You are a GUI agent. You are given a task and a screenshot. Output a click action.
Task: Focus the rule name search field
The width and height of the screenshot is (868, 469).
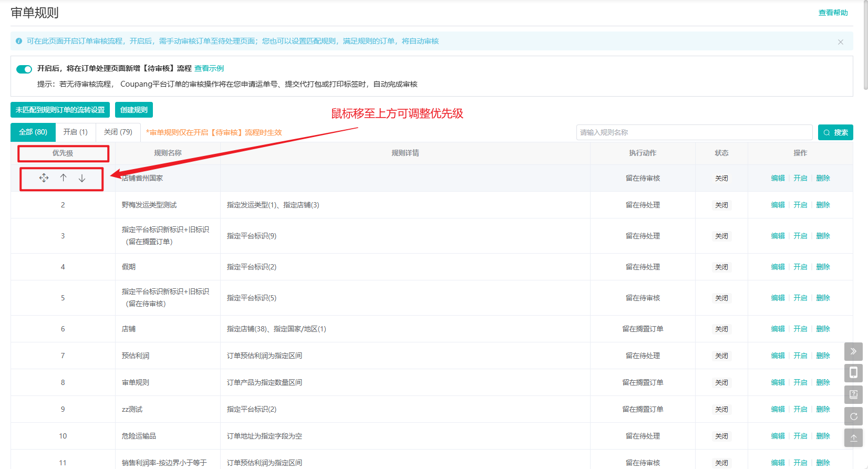click(x=695, y=132)
